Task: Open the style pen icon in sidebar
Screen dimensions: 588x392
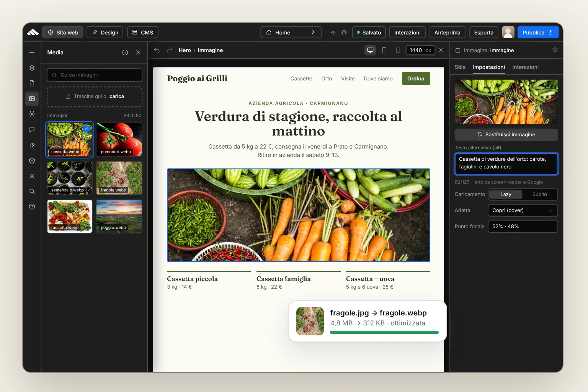Action: [x=32, y=145]
